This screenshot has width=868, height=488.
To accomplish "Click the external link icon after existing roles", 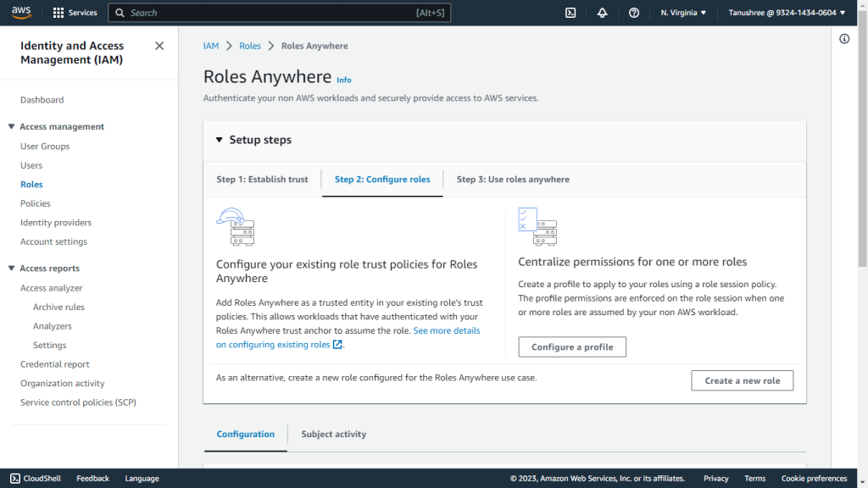I will click(x=337, y=344).
